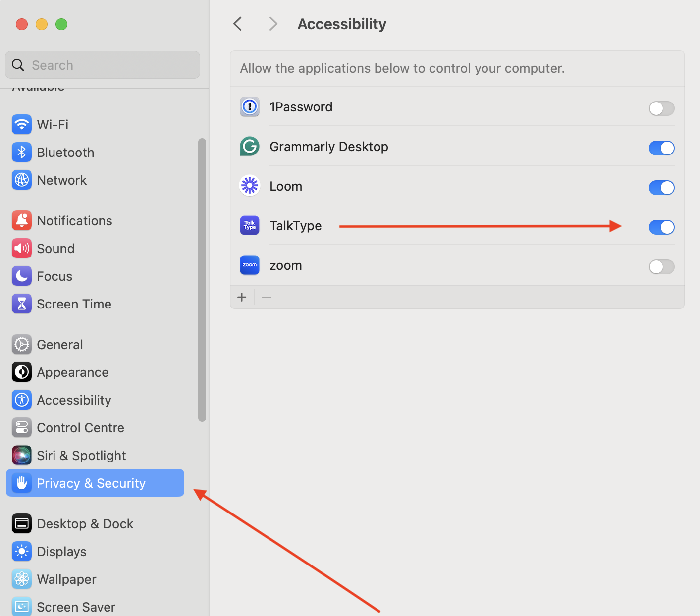
Task: Click the Displays sun icon
Action: pyautogui.click(x=22, y=552)
